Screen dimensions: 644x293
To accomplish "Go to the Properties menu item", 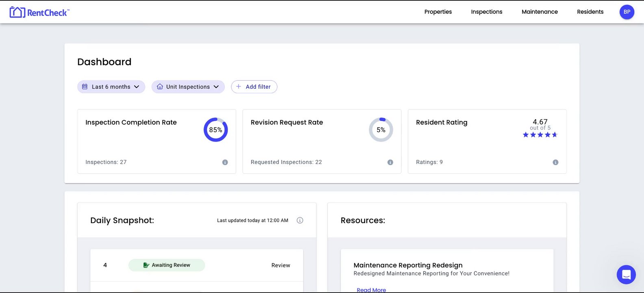I will [438, 12].
